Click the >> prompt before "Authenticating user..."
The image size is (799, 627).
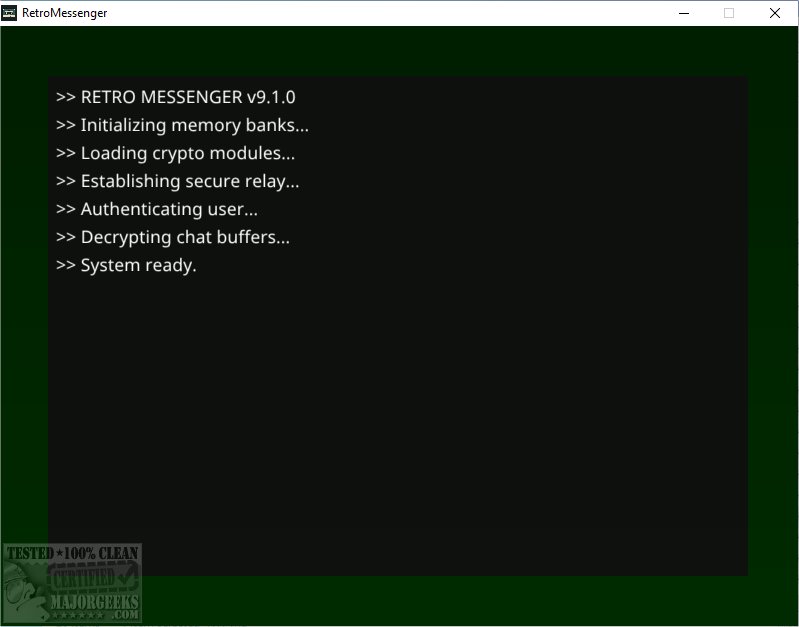click(66, 209)
